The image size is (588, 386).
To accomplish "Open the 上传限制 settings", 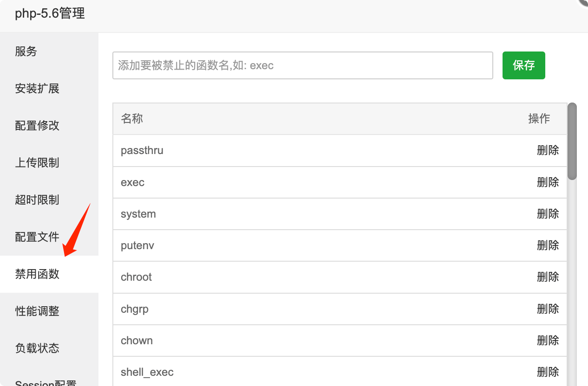I will tap(37, 163).
